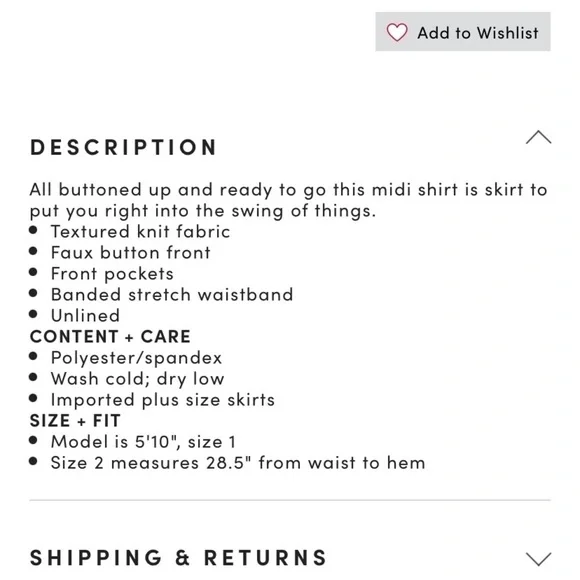Screen dimensions: 580x580
Task: Open the SHIPPING & RETURNS heading
Action: (178, 558)
